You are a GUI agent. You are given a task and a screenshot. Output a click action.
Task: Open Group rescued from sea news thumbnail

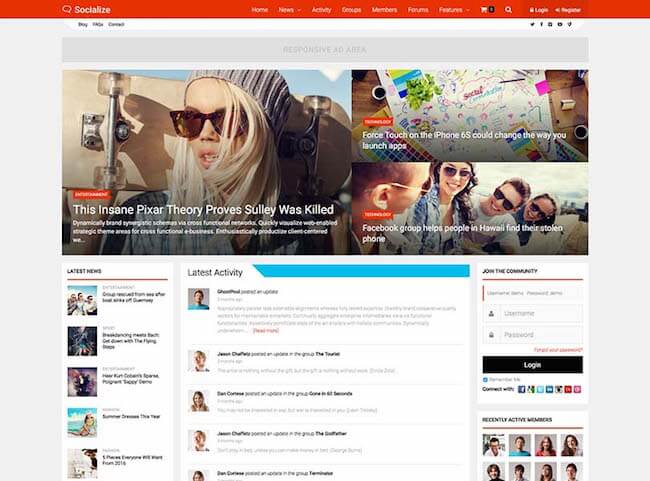click(82, 300)
